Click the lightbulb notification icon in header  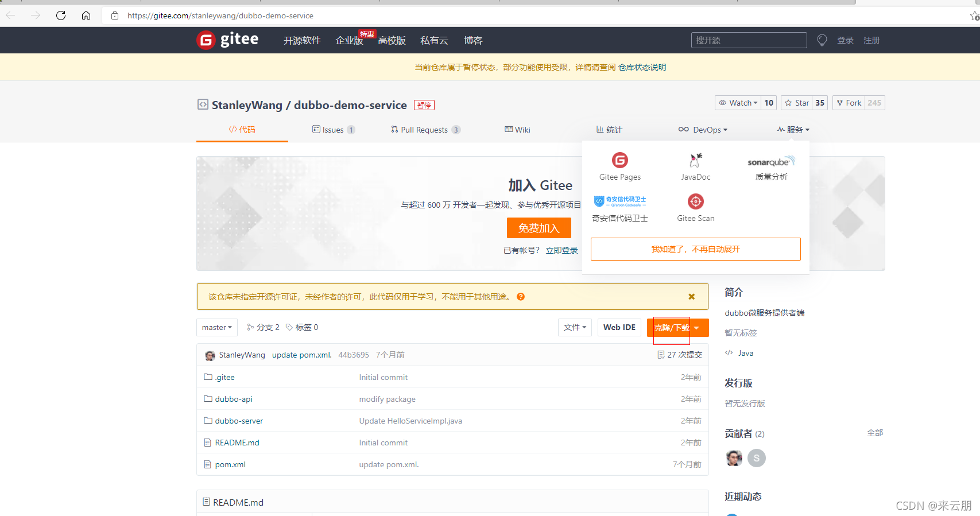click(822, 40)
